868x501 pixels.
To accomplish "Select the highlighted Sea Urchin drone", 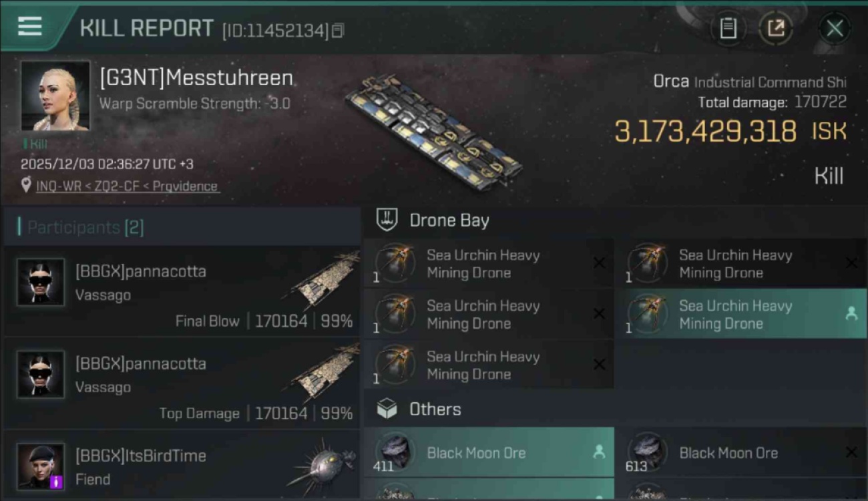I will [740, 314].
